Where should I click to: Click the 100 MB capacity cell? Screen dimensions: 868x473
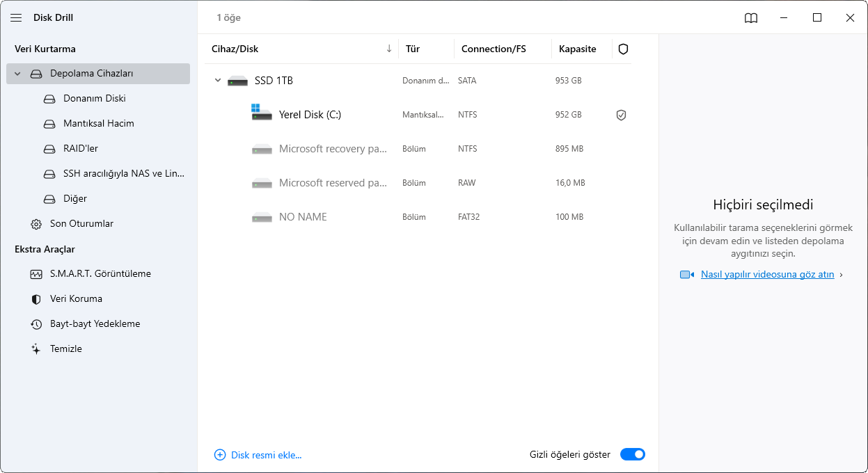coord(569,217)
